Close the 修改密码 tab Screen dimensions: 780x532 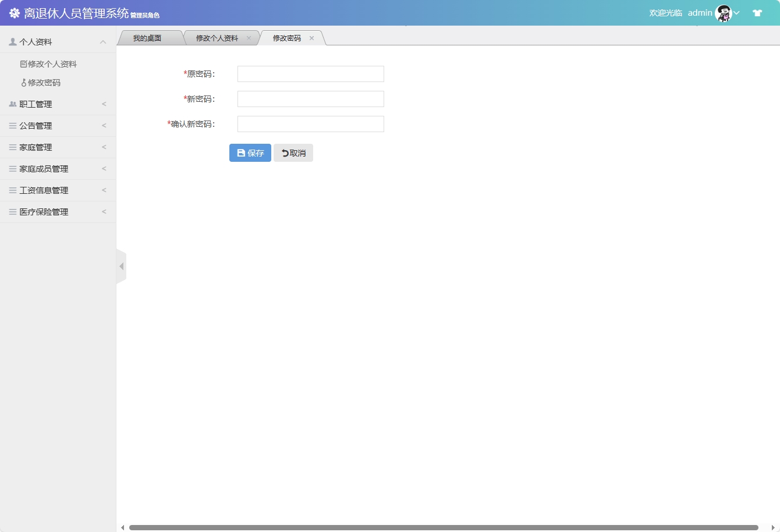pos(311,38)
